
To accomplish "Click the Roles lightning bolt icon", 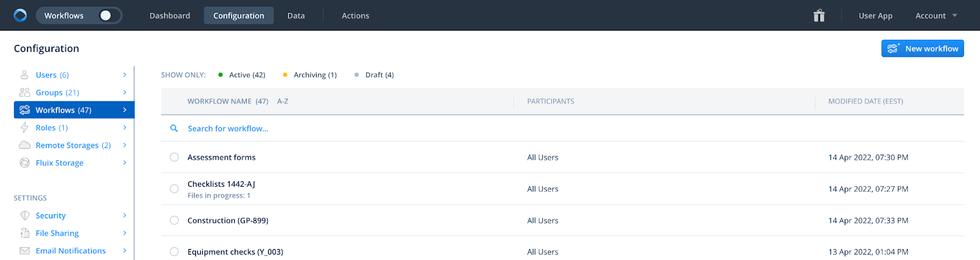I will [24, 128].
